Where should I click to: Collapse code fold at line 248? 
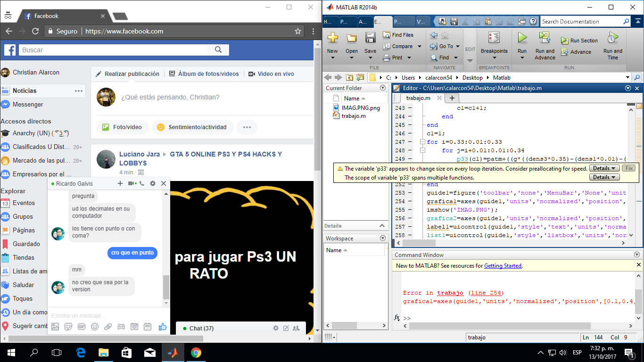(x=422, y=150)
